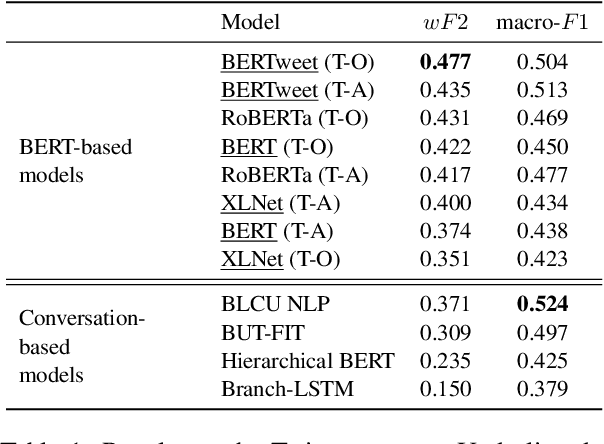Click the wF2 column header

tap(446, 21)
